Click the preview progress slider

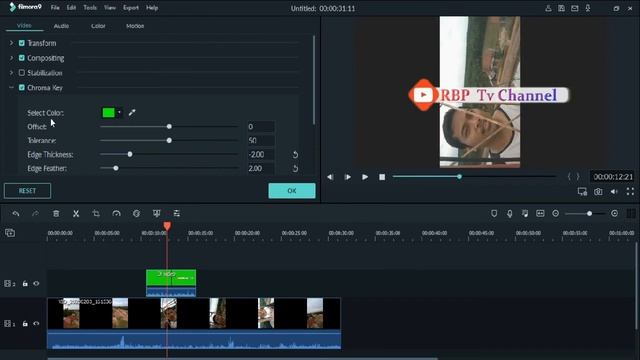(x=474, y=176)
